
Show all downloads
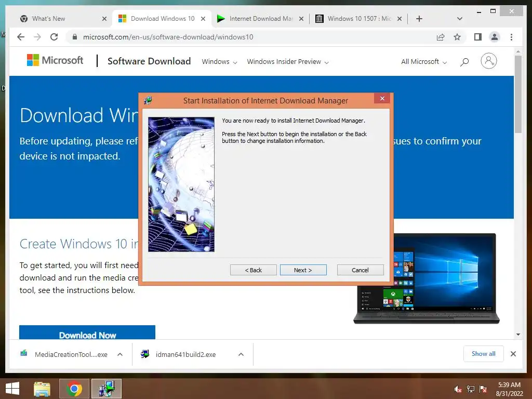pyautogui.click(x=484, y=354)
